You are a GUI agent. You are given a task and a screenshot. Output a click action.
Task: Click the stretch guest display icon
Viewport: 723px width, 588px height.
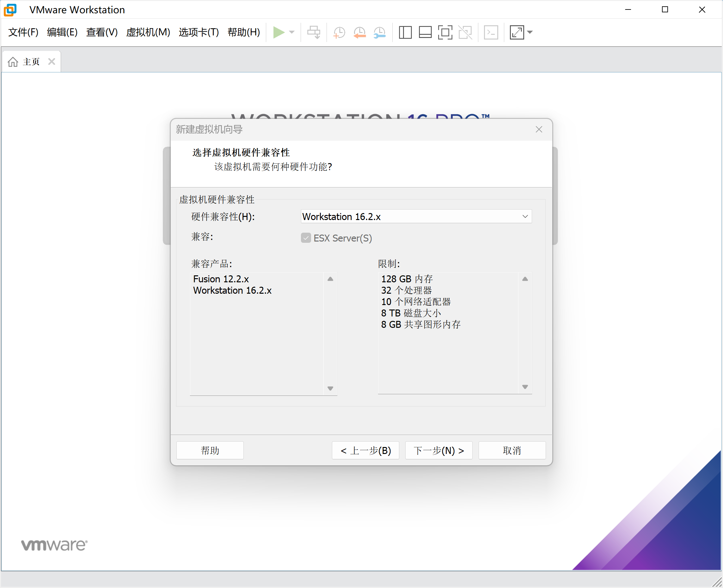[517, 33]
